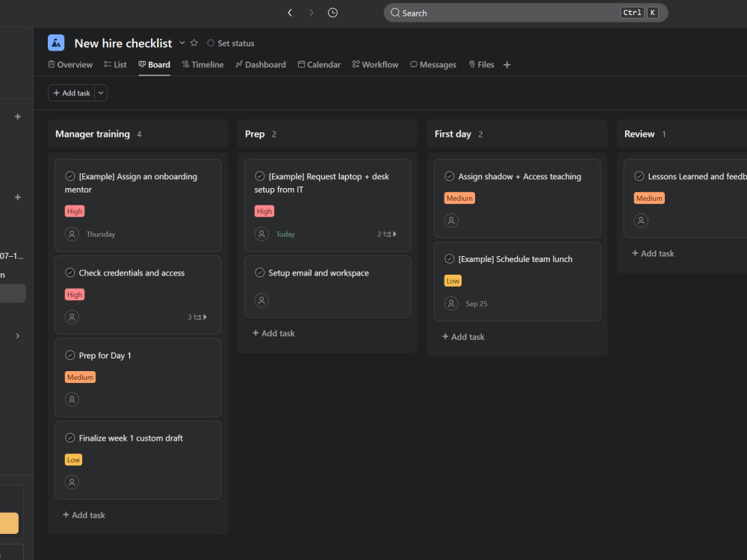Click Set status
Image resolution: width=747 pixels, height=560 pixels.
(x=231, y=43)
